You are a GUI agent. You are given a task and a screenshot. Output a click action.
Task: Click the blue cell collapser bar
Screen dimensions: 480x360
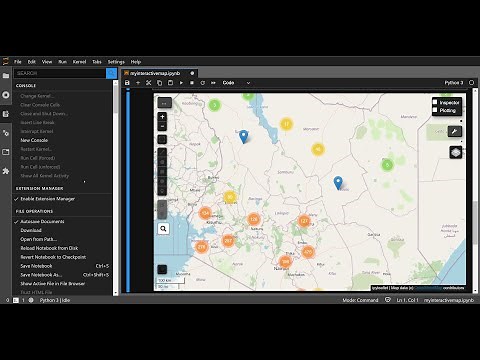(x=128, y=191)
